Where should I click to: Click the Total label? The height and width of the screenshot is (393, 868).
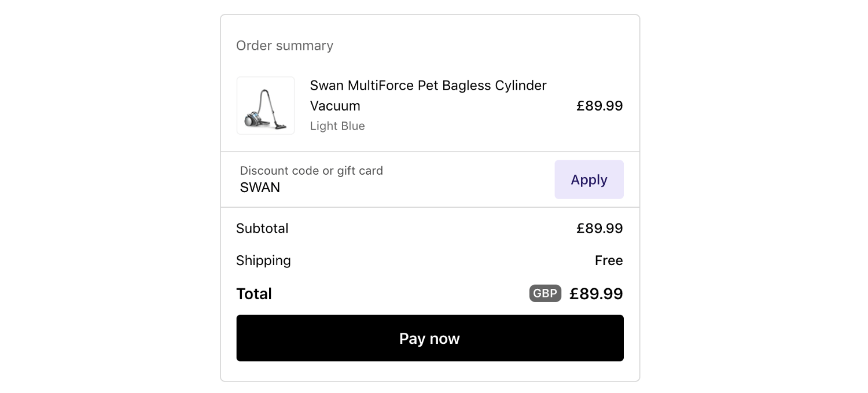pyautogui.click(x=254, y=293)
